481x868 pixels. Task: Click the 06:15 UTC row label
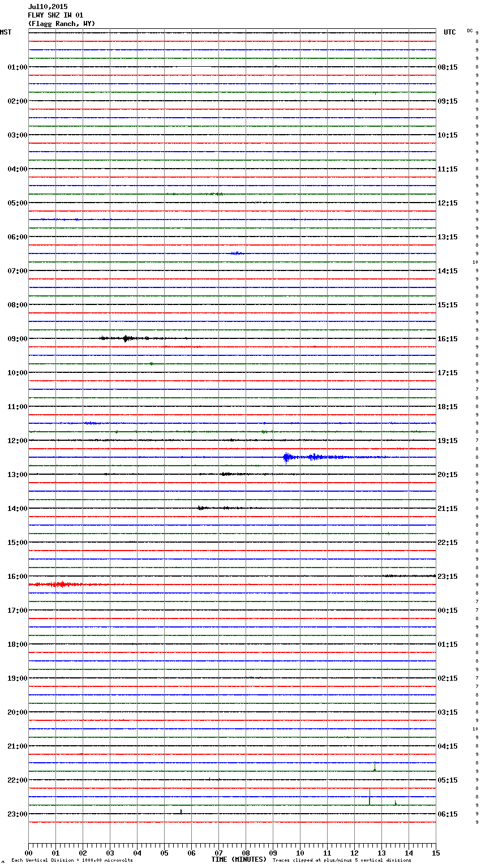click(x=448, y=814)
